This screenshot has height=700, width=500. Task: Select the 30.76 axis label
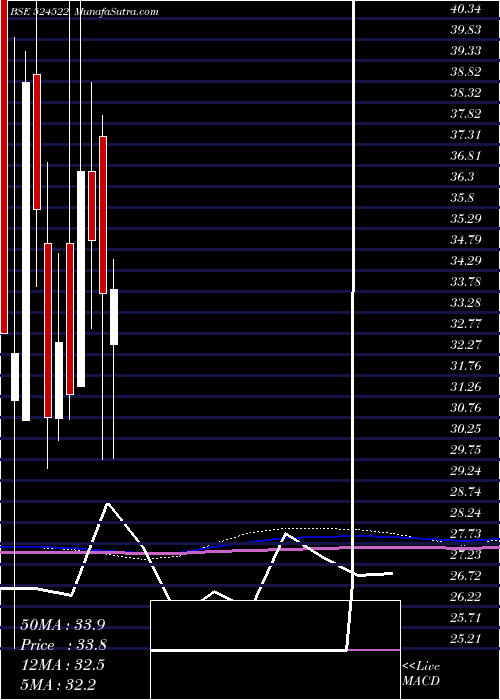tap(466, 408)
